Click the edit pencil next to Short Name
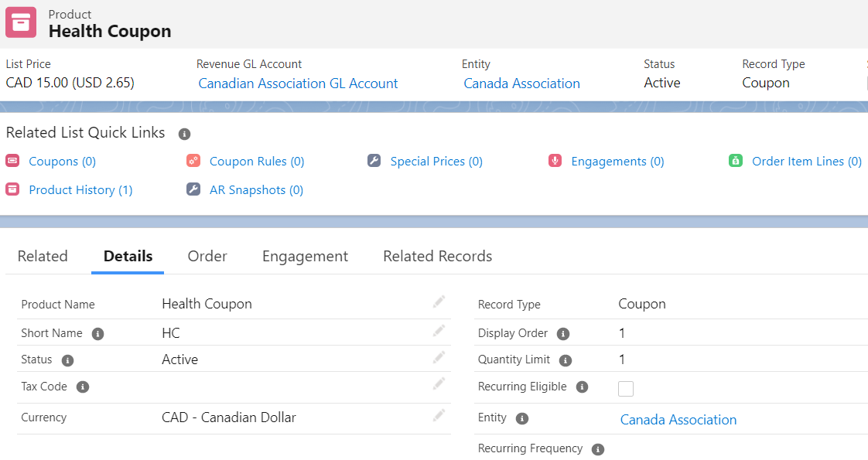The image size is (868, 460). (439, 331)
